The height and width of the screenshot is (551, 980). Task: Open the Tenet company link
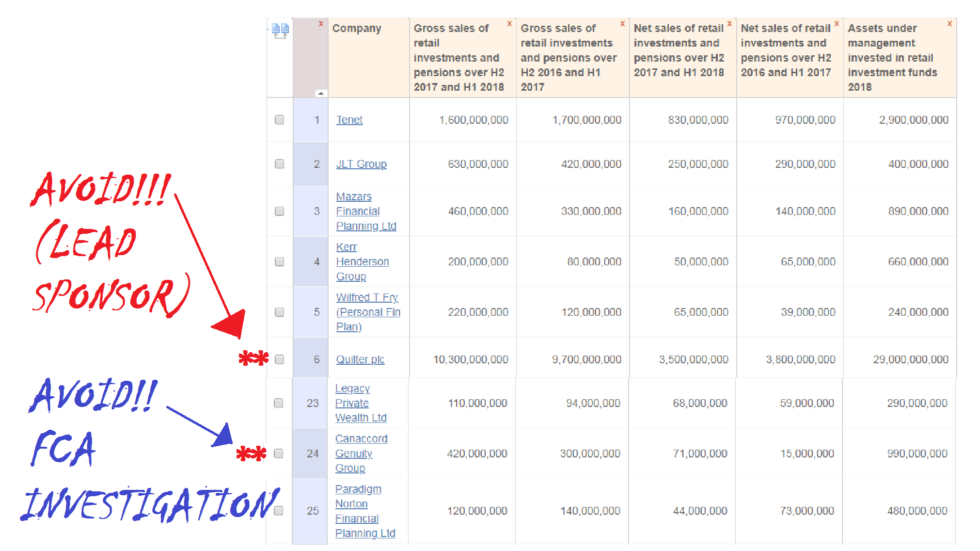click(x=349, y=120)
